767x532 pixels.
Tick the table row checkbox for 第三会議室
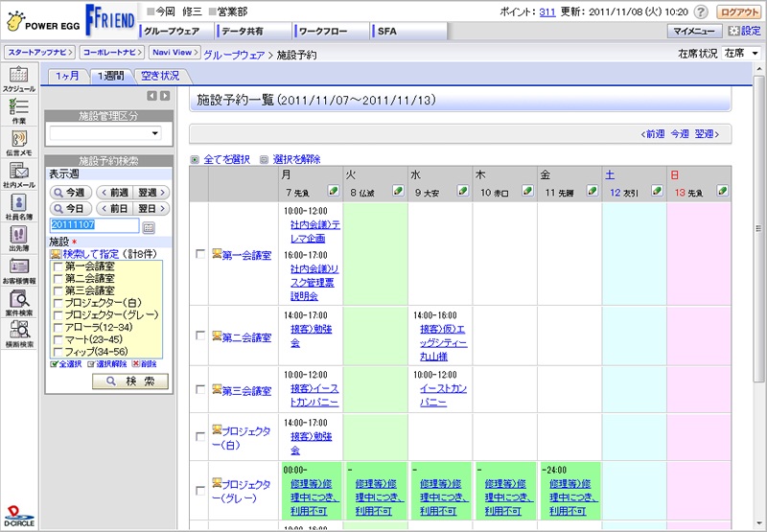(x=199, y=389)
